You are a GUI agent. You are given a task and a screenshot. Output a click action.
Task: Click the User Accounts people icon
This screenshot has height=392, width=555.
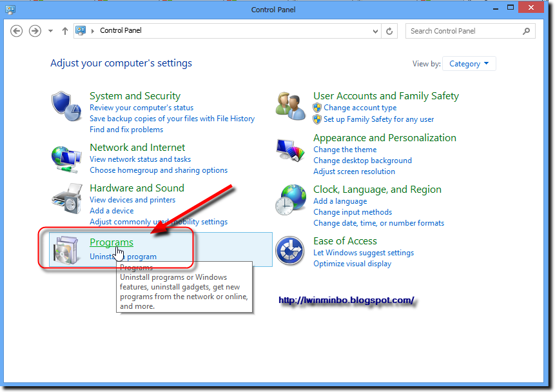click(291, 106)
